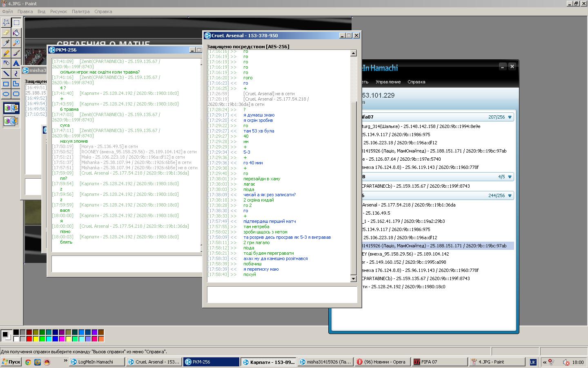Open the Рисунок menu in Paint
The image size is (588, 368).
click(58, 11)
